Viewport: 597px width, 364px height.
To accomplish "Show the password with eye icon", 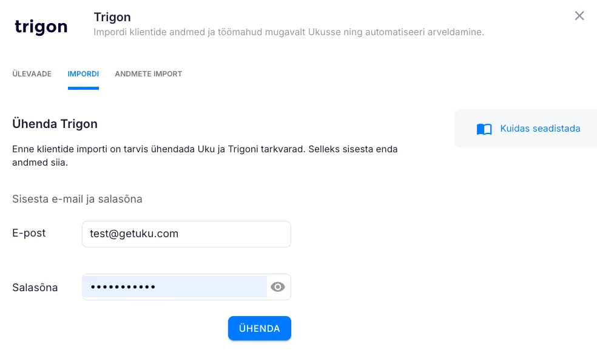I will pyautogui.click(x=278, y=287).
